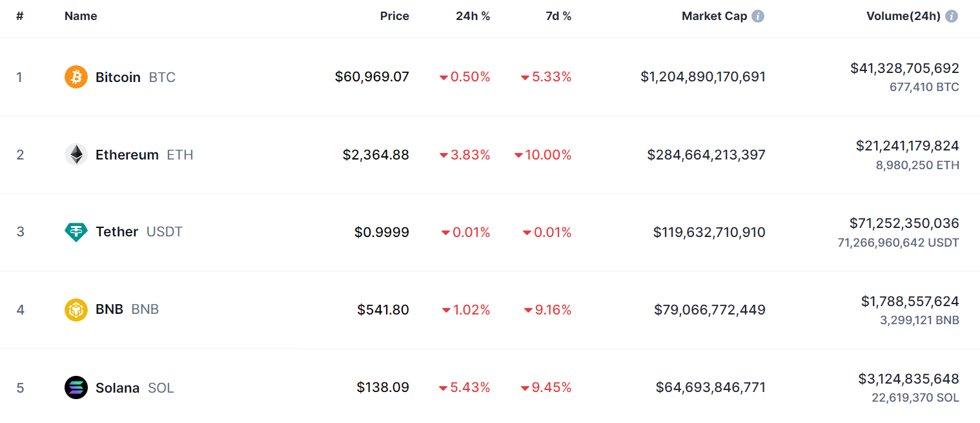Click BNB's 7d change 9.16%
The image size is (980, 423).
pos(551,310)
